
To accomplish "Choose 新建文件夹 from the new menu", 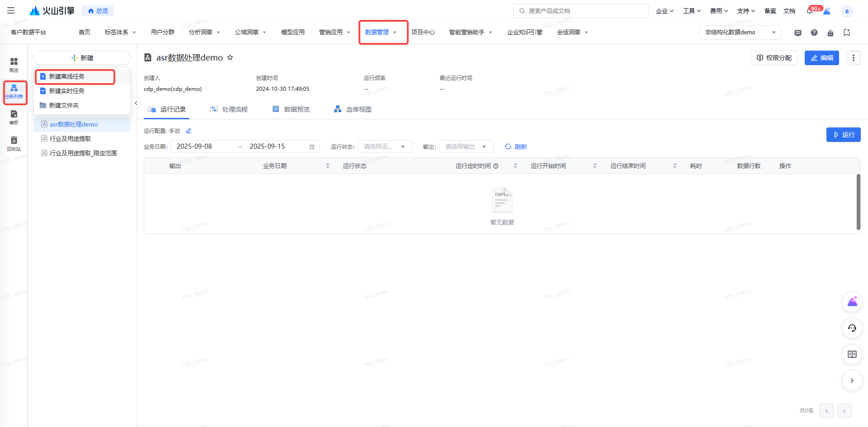I will [x=82, y=105].
